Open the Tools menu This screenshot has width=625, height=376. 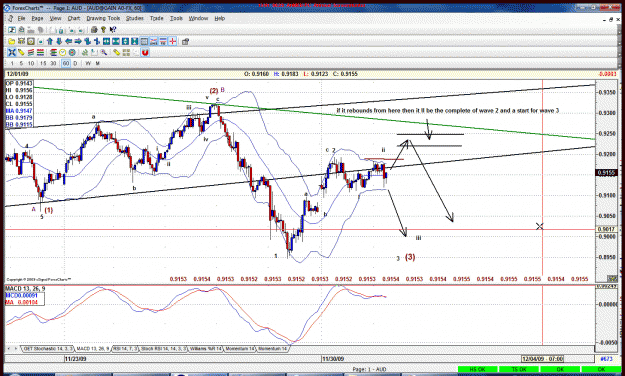point(176,18)
